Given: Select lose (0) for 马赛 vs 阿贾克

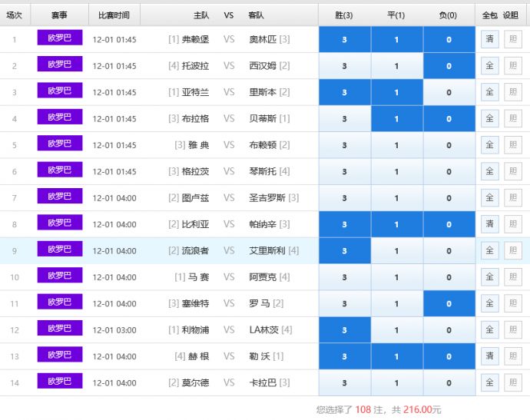Looking at the screenshot, I should point(449,277).
